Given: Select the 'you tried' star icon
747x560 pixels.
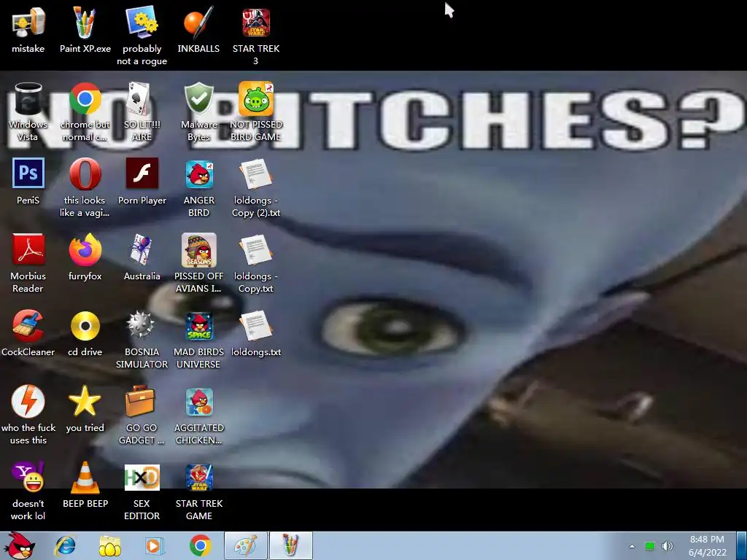Looking at the screenshot, I should coord(85,402).
